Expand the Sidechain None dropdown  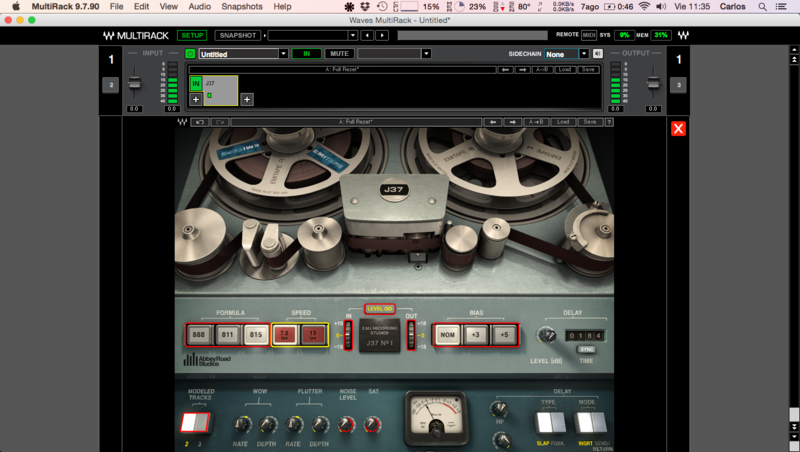coord(584,54)
